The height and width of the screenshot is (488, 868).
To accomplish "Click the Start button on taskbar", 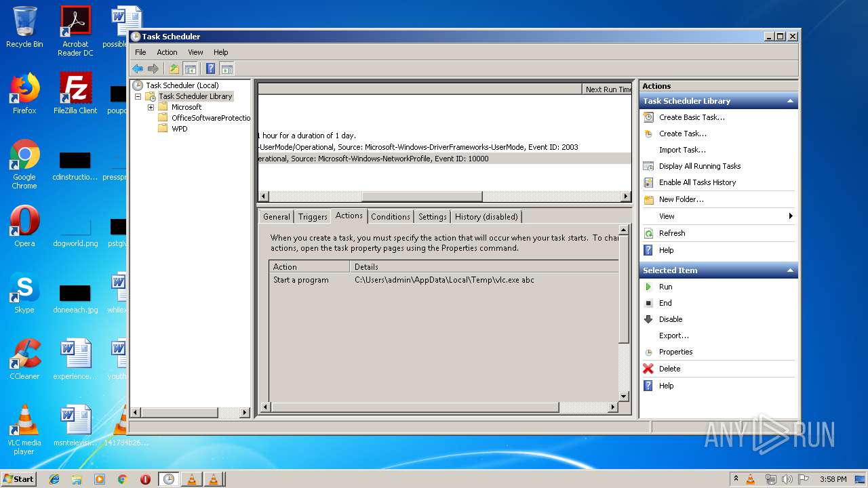I will [x=19, y=479].
